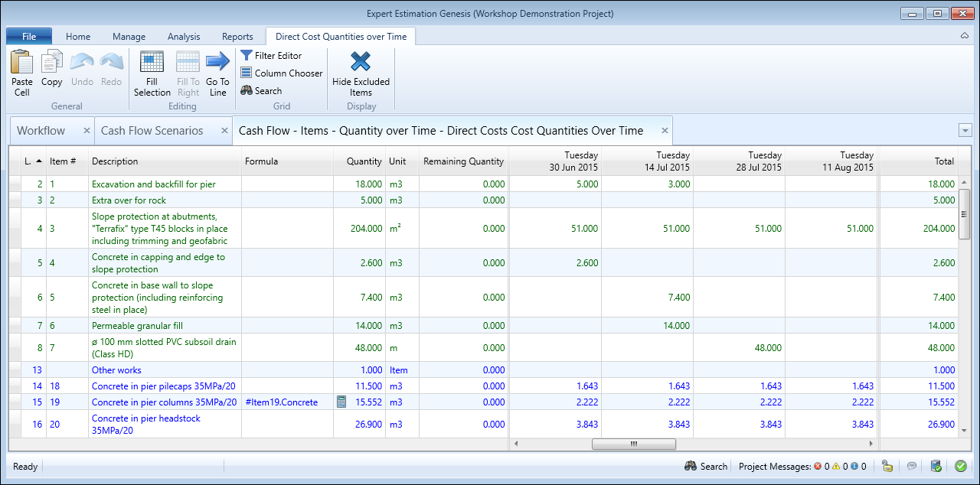Click Hide Excluded Items icon
Image resolution: width=980 pixels, height=485 pixels.
(x=361, y=63)
